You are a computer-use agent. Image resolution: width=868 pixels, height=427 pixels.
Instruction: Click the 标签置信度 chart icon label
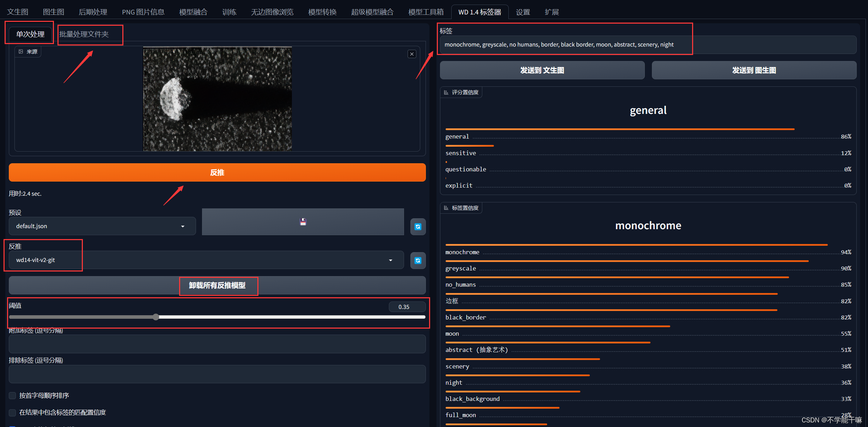[461, 208]
